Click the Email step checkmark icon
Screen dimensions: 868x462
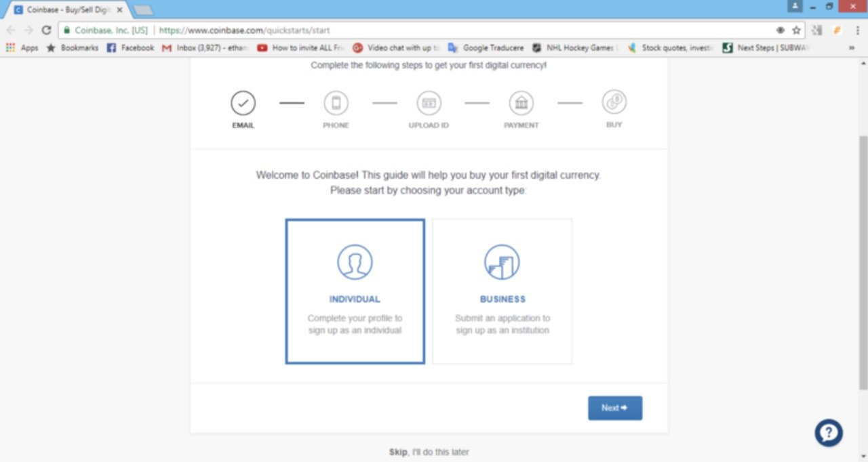point(243,103)
